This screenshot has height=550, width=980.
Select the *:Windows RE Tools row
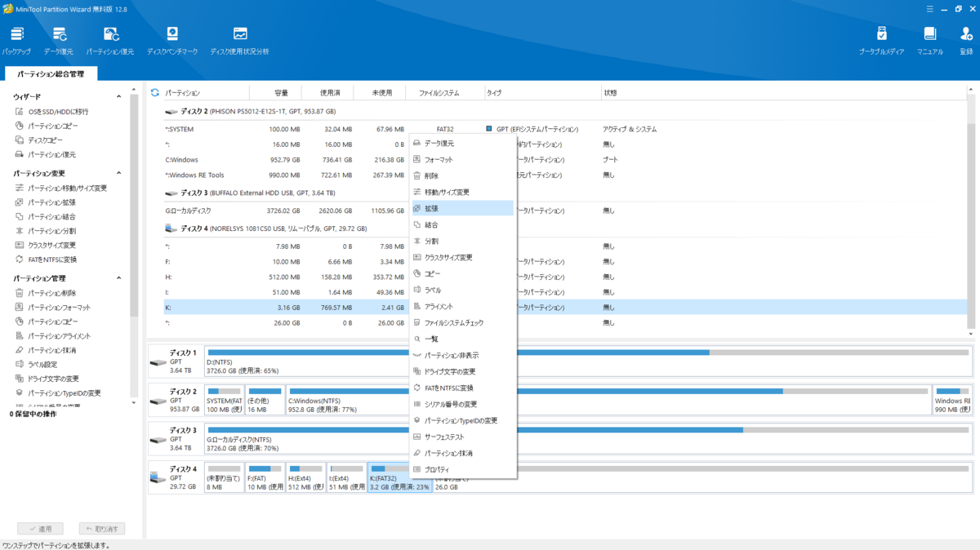click(563, 175)
